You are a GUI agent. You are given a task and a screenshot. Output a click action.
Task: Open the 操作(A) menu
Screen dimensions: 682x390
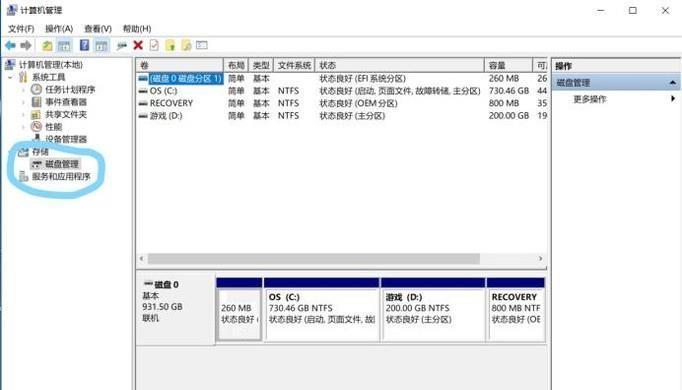(x=59, y=29)
